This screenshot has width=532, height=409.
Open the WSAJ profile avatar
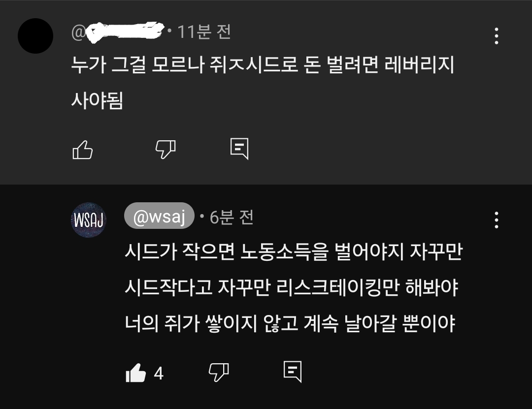tap(89, 220)
